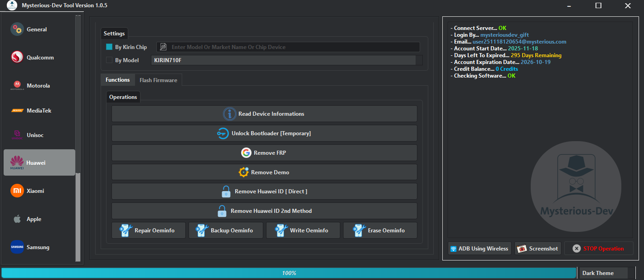The width and height of the screenshot is (644, 280).
Task: Open the Apple section
Action: tap(39, 219)
